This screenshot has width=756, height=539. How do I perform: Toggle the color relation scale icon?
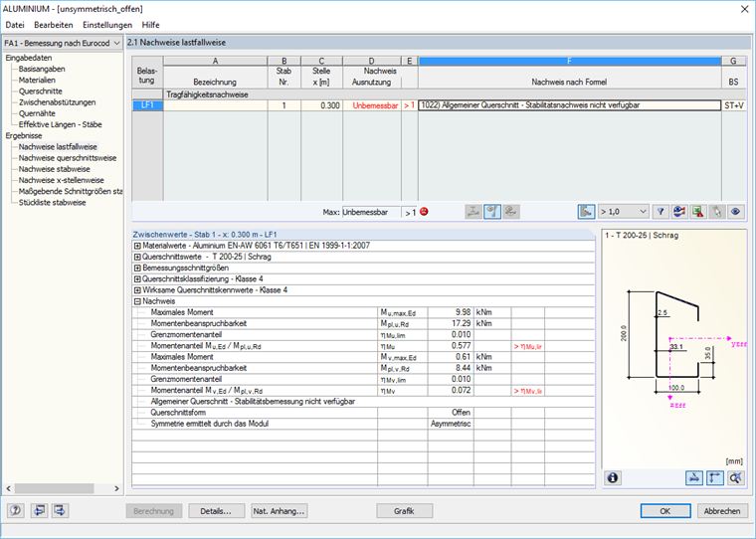coord(586,212)
